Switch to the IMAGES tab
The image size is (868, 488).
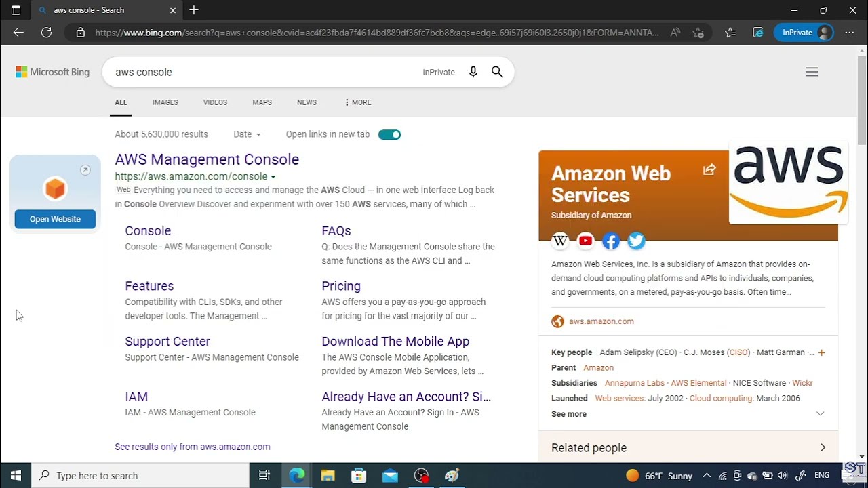(x=165, y=102)
